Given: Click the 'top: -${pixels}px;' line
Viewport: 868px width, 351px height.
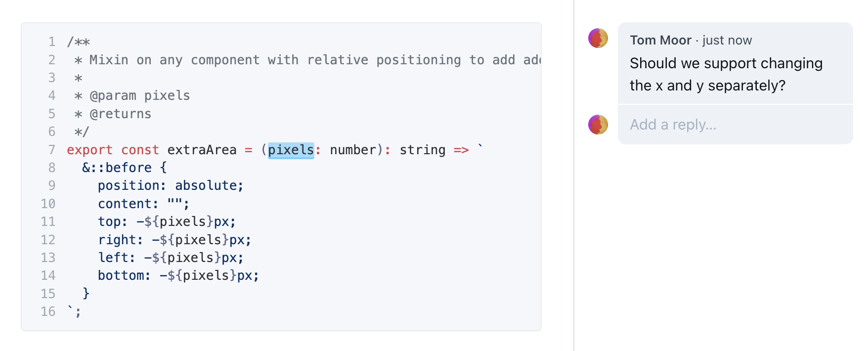Looking at the screenshot, I should 167,221.
